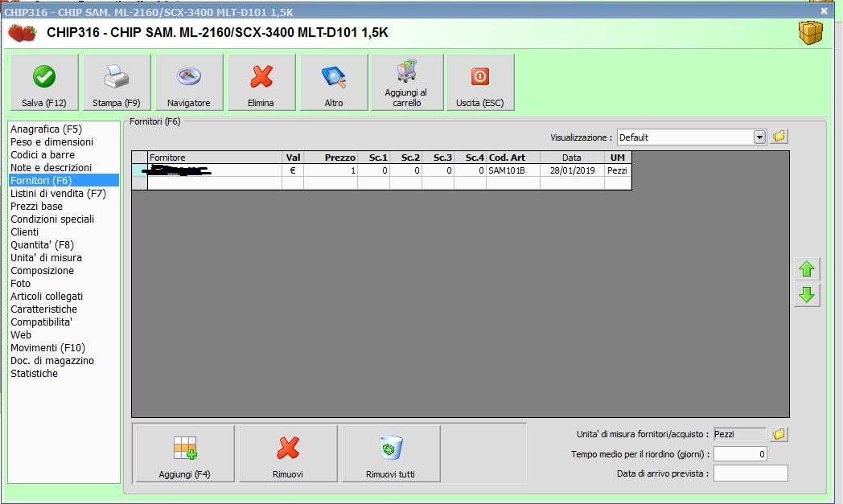843x504 pixels.
Task: Open Compatibilita' section
Action: pyautogui.click(x=41, y=322)
